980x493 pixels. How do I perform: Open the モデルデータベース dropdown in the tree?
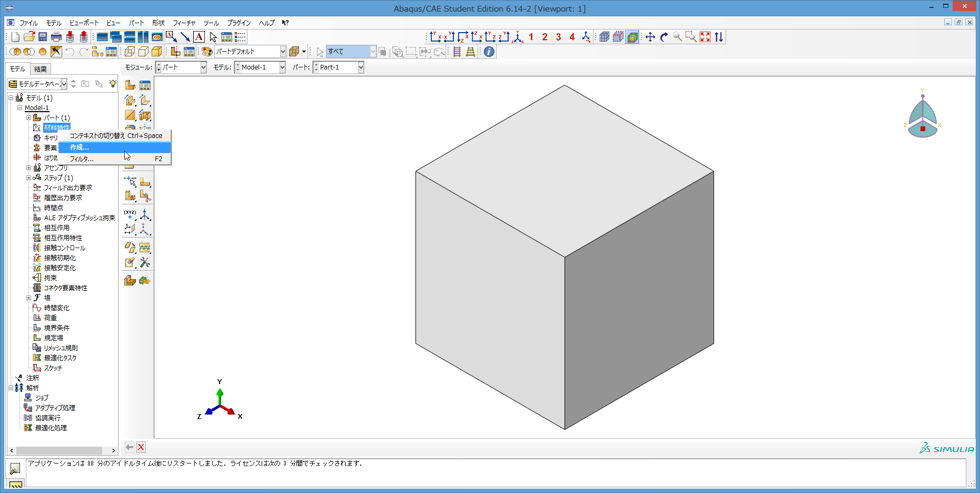pos(37,84)
